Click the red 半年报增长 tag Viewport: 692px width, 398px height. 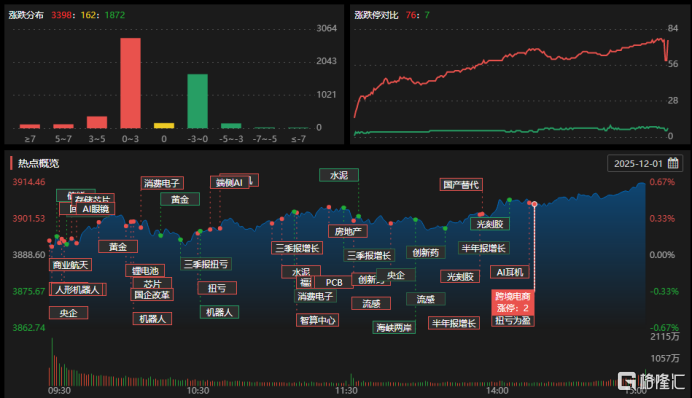[454, 323]
